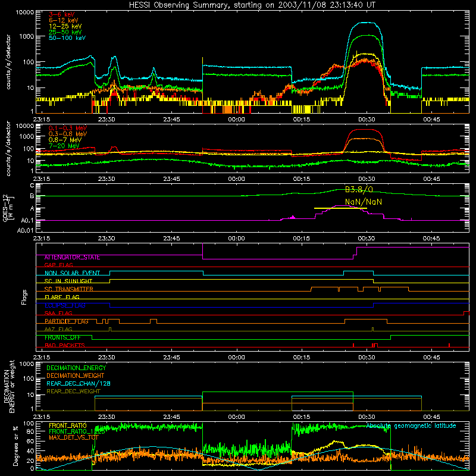Click the 'counts/s/detector' axis title of MeV panel

pyautogui.click(x=8, y=149)
